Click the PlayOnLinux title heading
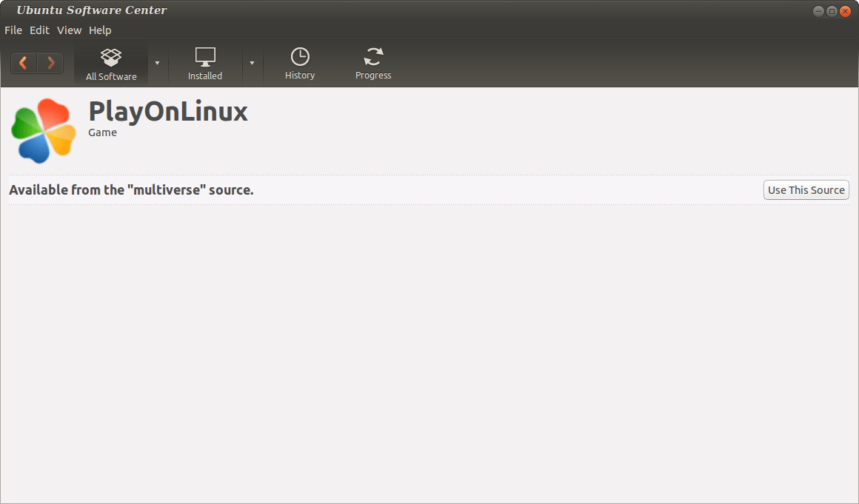 tap(168, 112)
